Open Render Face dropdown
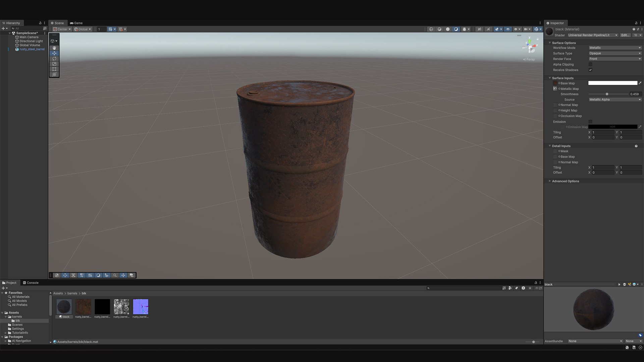The image size is (644, 362). [615, 59]
